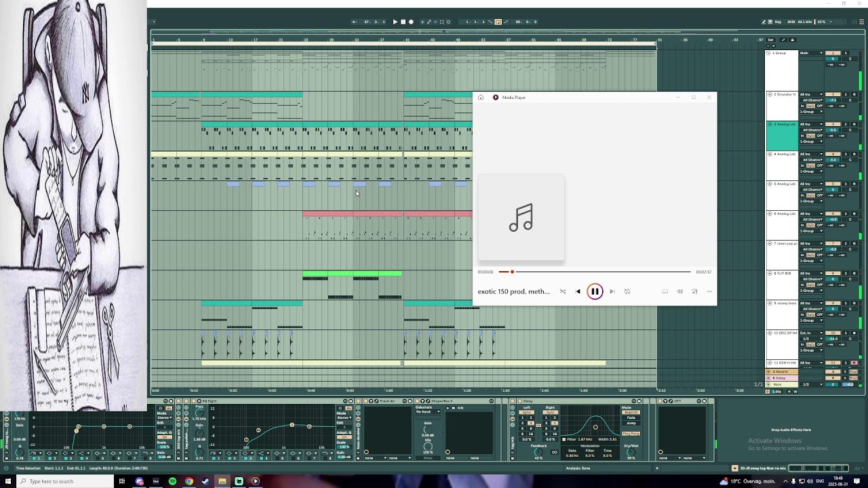This screenshot has width=868, height=488.
Task: Enable EQ Eight filter band 5
Action: [277, 458]
